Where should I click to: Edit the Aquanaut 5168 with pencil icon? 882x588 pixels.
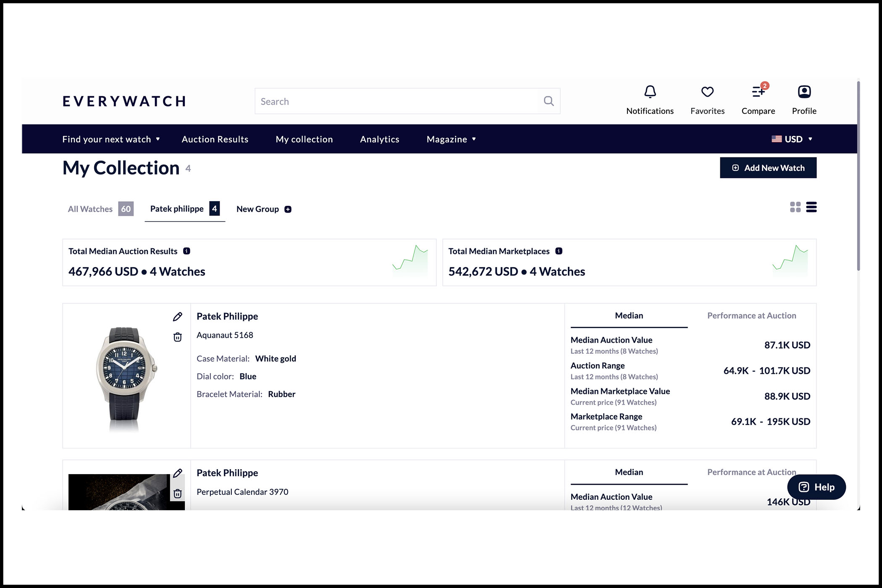coord(178,317)
